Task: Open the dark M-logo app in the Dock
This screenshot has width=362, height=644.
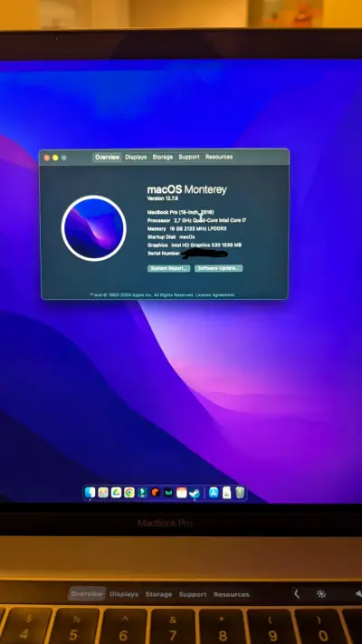Action: click(168, 492)
